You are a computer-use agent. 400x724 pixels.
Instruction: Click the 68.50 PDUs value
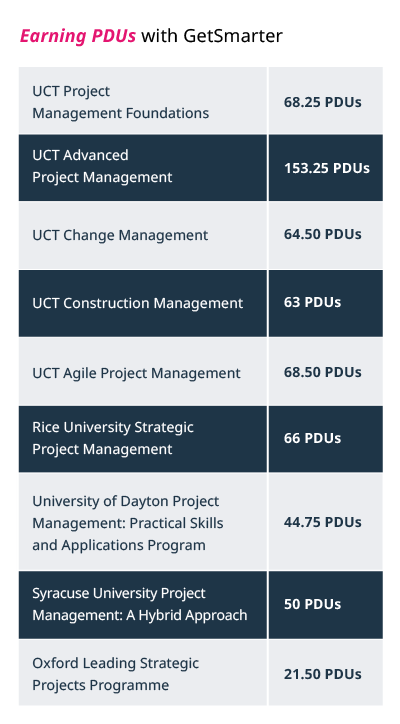[x=322, y=372]
